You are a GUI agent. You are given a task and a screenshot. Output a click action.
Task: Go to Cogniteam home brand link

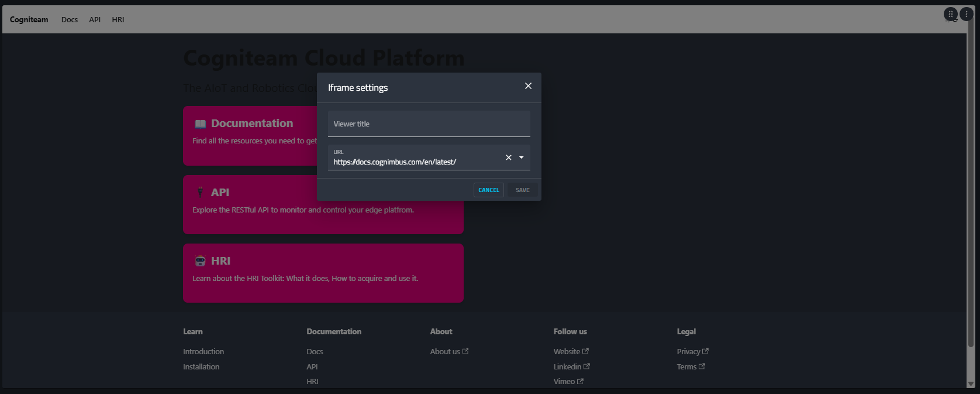click(29, 20)
